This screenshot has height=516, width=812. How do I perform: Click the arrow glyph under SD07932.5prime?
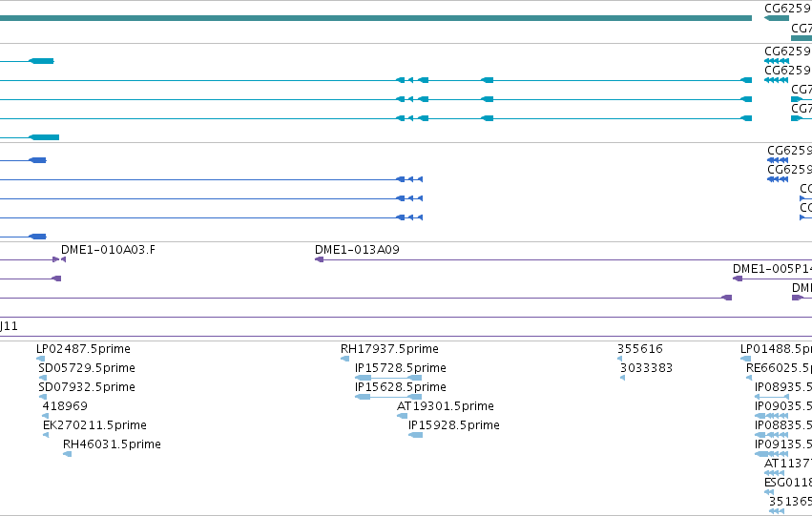(43, 397)
